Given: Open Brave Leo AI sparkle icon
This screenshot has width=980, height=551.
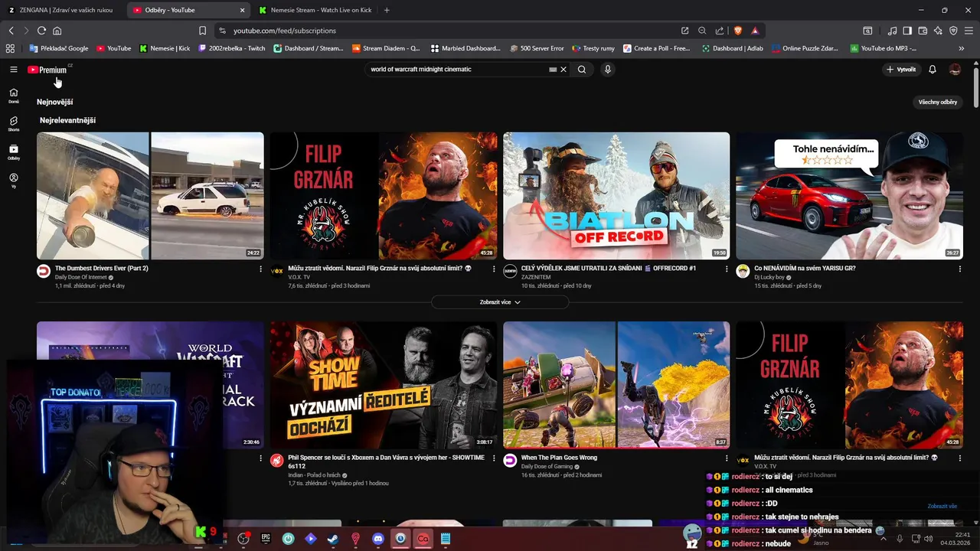Looking at the screenshot, I should pos(938,31).
